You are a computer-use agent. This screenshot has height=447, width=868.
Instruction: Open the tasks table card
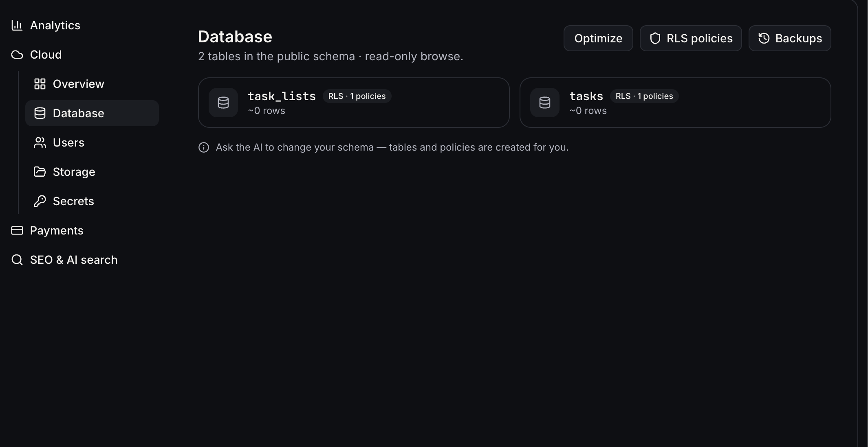pos(675,103)
